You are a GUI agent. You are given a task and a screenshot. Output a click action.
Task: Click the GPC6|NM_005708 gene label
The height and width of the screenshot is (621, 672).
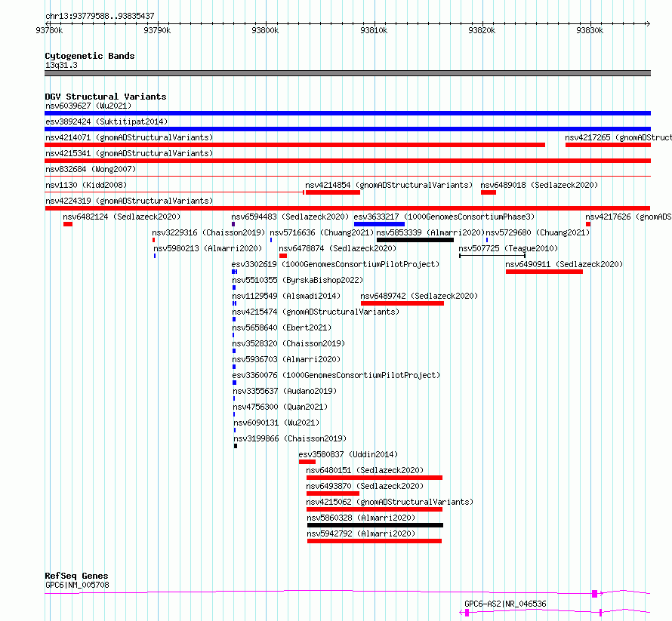(x=77, y=585)
